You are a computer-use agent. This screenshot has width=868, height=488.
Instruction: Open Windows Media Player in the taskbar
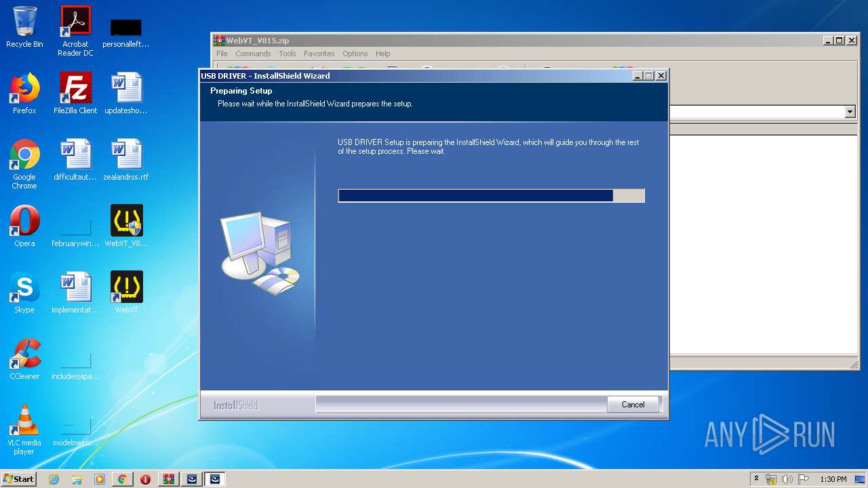click(x=100, y=479)
